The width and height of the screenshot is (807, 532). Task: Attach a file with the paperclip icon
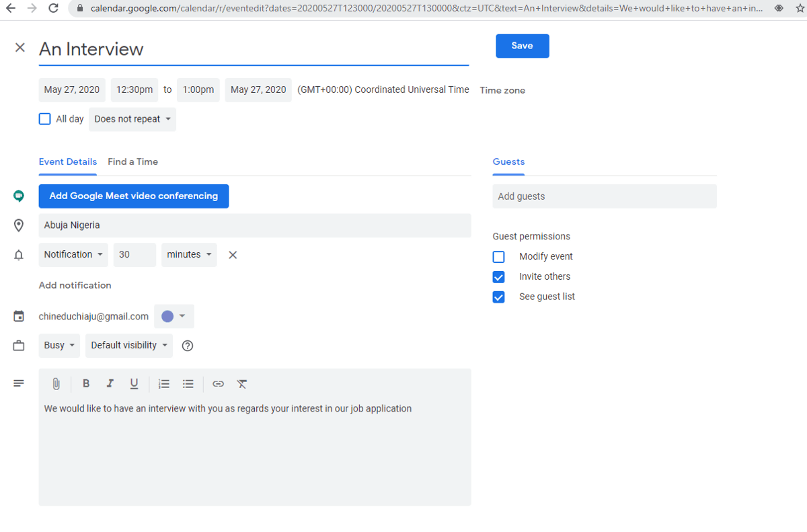pos(56,383)
